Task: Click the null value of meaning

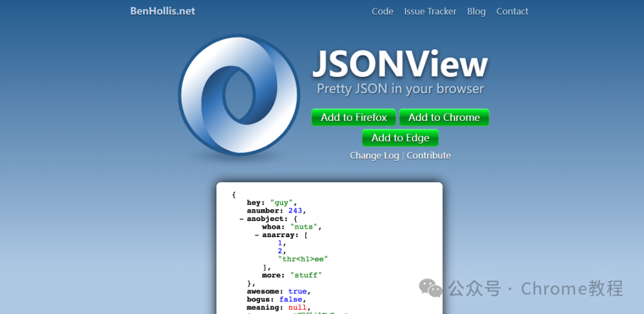Action: (x=298, y=307)
